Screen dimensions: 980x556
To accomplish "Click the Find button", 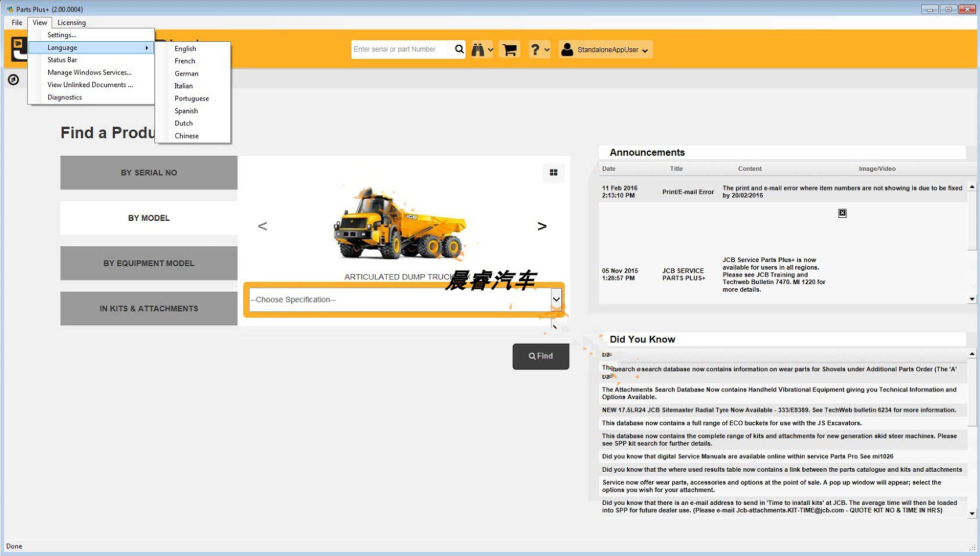I will pyautogui.click(x=541, y=356).
